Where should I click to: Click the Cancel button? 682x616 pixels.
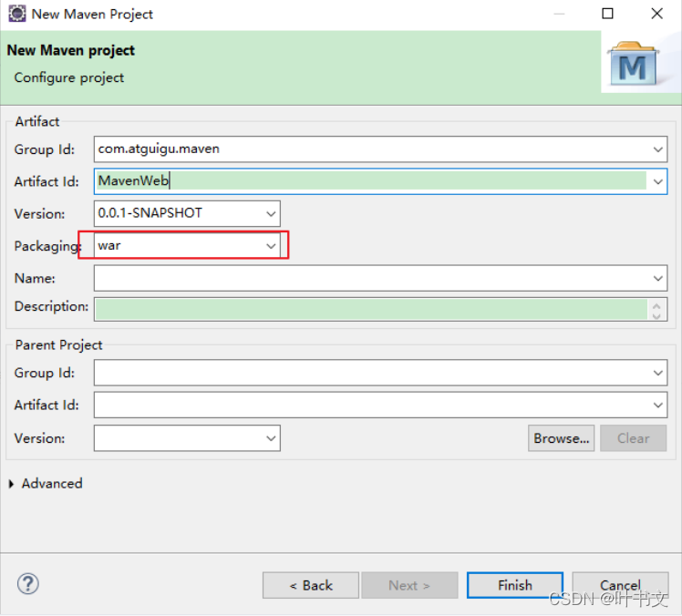(620, 585)
